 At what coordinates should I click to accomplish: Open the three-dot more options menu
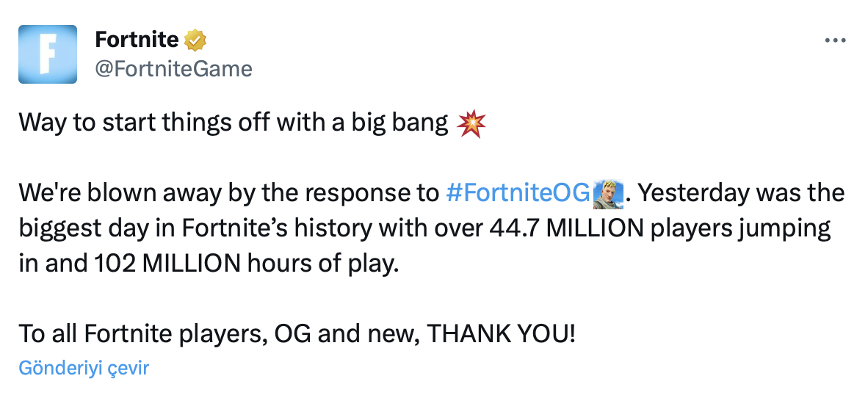tap(836, 41)
